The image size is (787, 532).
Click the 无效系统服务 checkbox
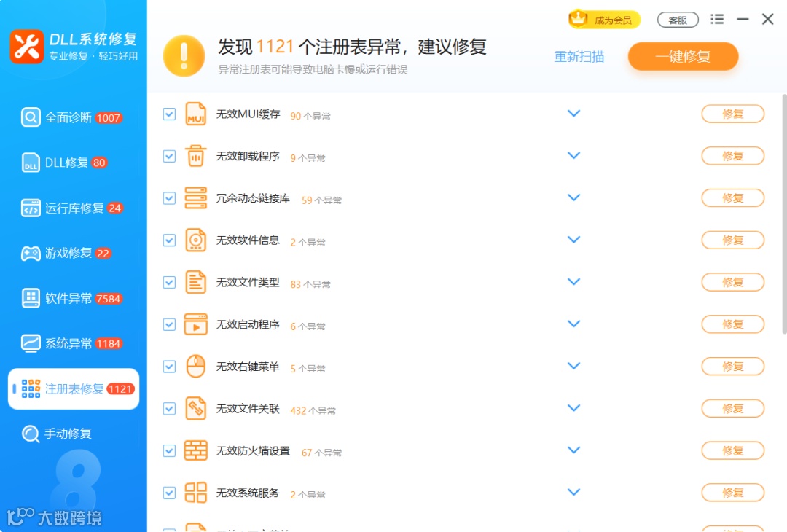pyautogui.click(x=169, y=493)
